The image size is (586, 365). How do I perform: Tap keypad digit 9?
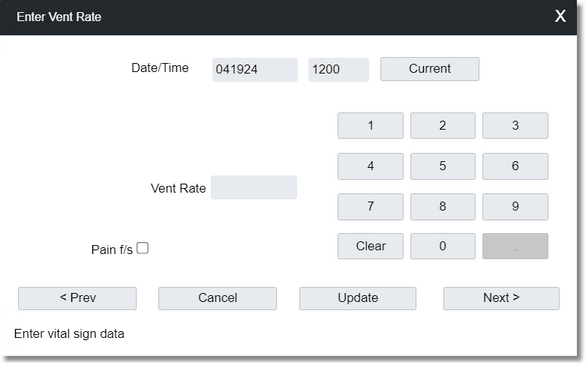click(515, 207)
